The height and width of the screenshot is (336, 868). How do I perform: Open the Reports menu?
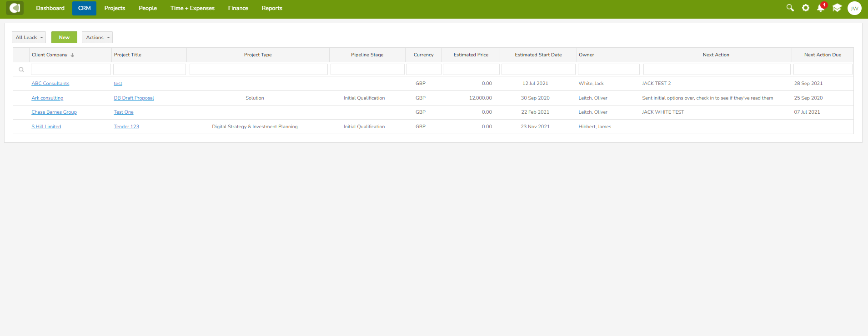(x=272, y=8)
